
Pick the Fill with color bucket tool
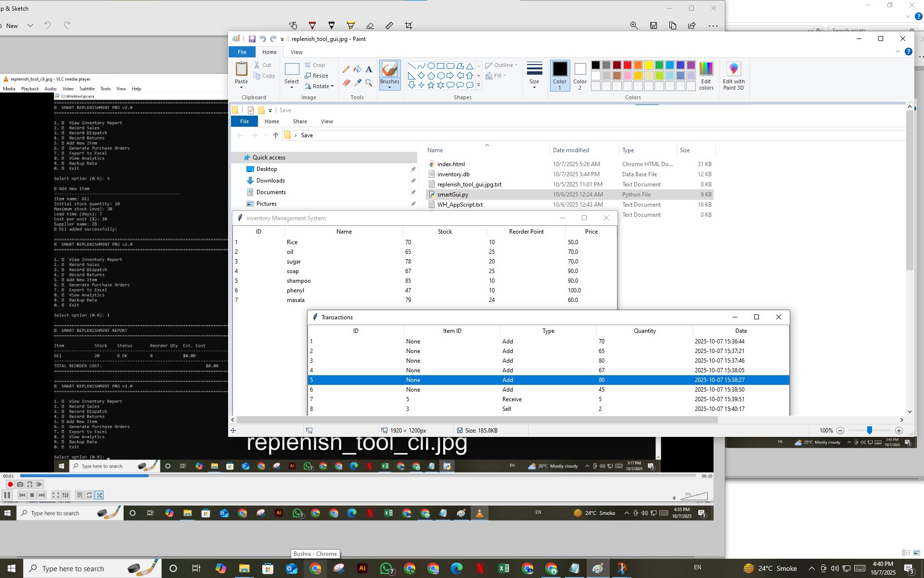click(358, 69)
